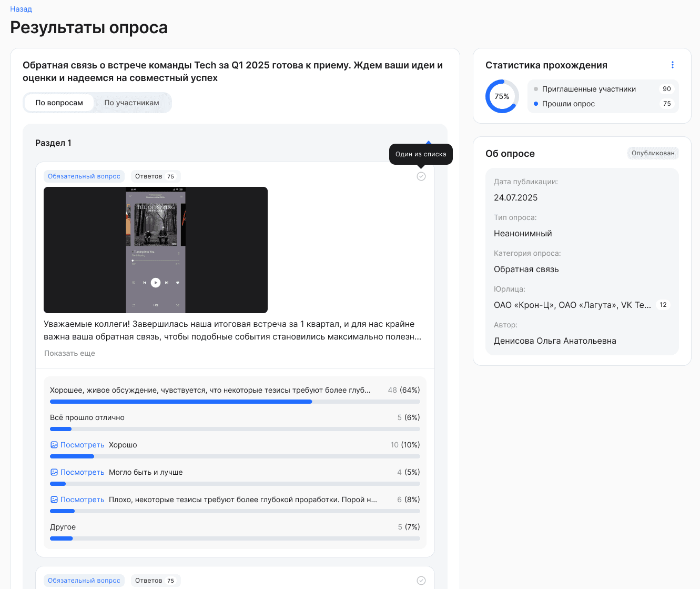Click the 75% completion ring chart
Image resolution: width=700 pixels, height=589 pixels.
[502, 96]
